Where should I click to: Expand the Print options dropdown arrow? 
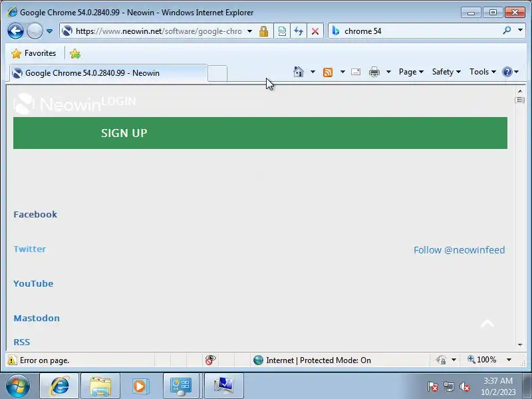(388, 72)
